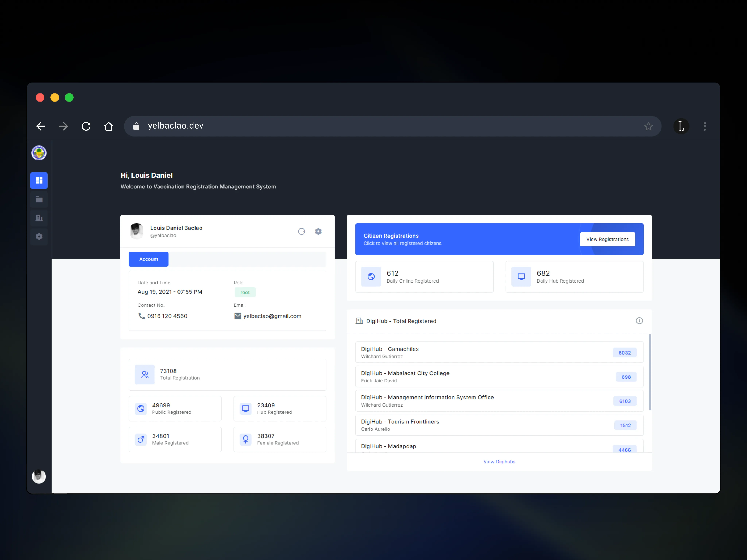The height and width of the screenshot is (560, 747).
Task: Select DigiHub - Mabalacat City College row
Action: (x=499, y=377)
